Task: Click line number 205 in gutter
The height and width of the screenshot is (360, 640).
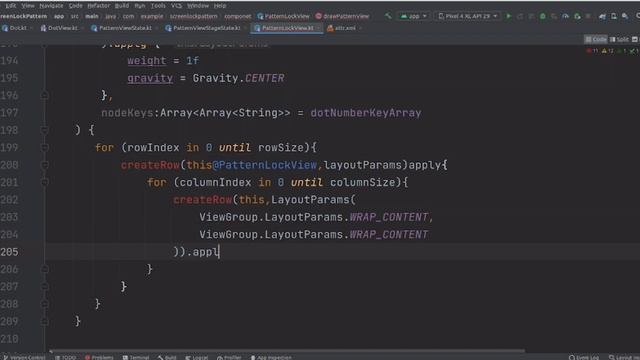Action: coord(9,252)
